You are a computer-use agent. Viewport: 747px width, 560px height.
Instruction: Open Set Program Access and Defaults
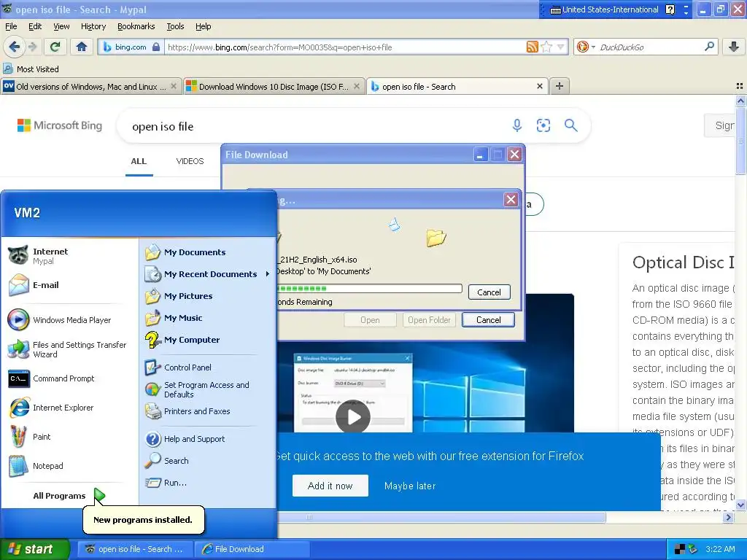[207, 389]
